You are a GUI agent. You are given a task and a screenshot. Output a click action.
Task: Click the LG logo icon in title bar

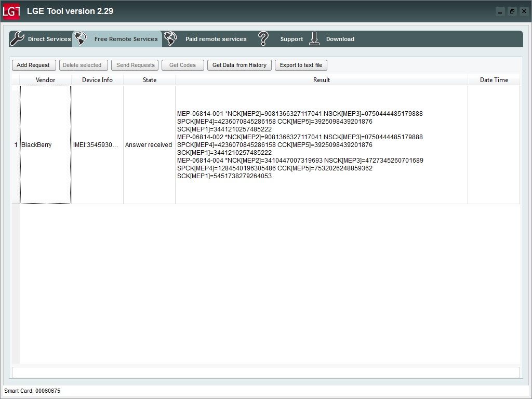point(11,11)
